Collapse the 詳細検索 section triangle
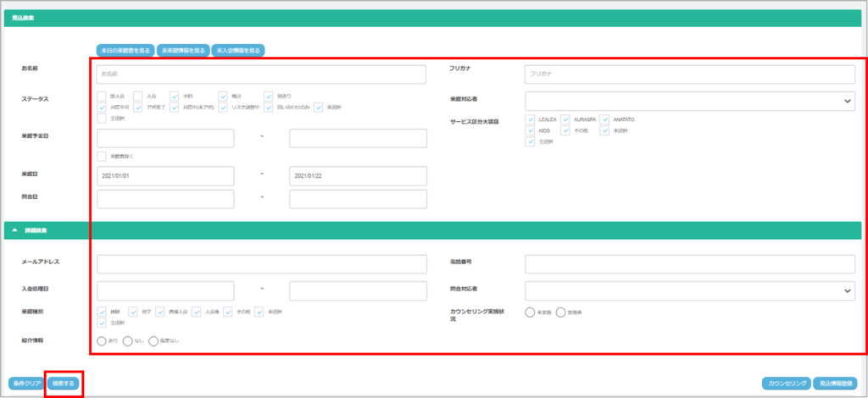 click(x=14, y=230)
